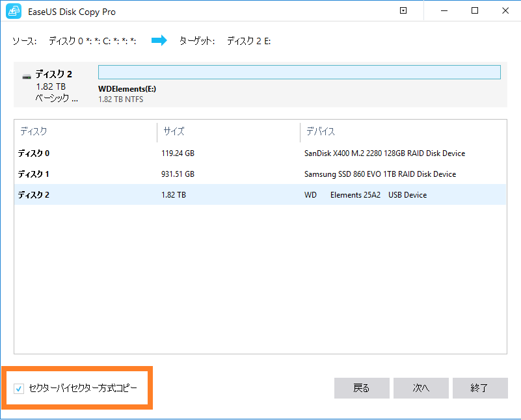Click SanDisk X400 M.2 2280 device text

point(384,153)
